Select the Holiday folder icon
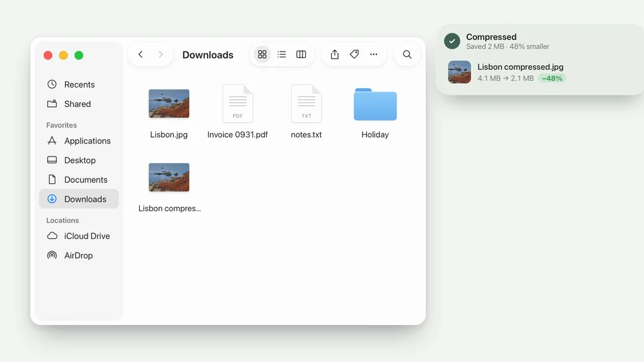This screenshot has width=644, height=362. pyautogui.click(x=375, y=104)
